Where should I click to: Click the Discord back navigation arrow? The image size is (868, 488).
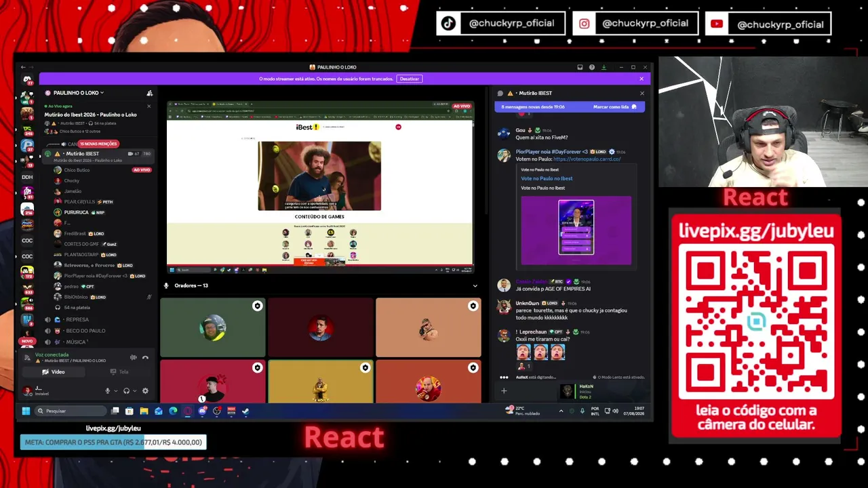pyautogui.click(x=22, y=67)
